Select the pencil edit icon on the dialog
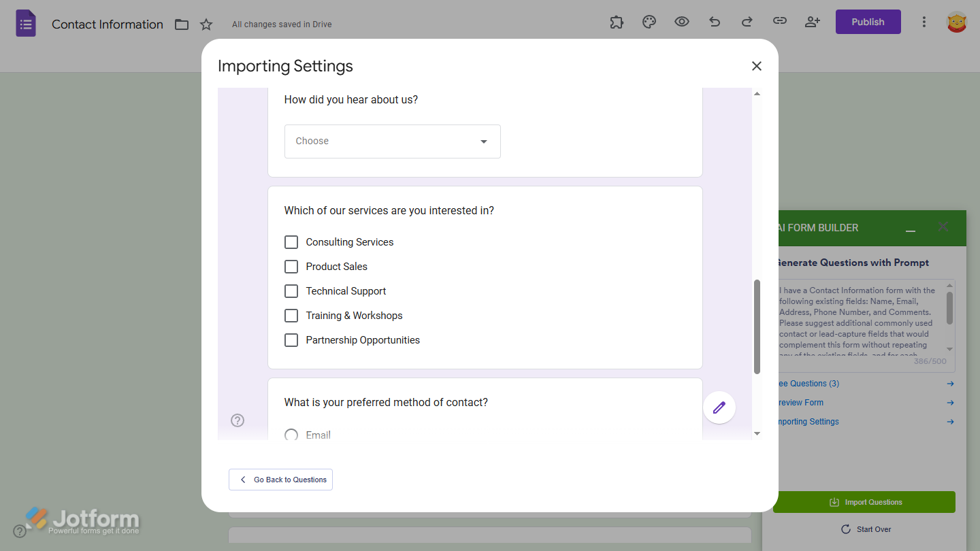980x551 pixels. click(719, 407)
